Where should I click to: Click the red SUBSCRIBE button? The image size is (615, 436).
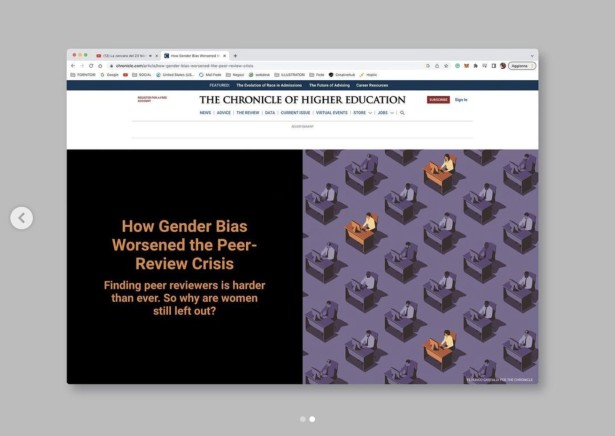coord(438,100)
